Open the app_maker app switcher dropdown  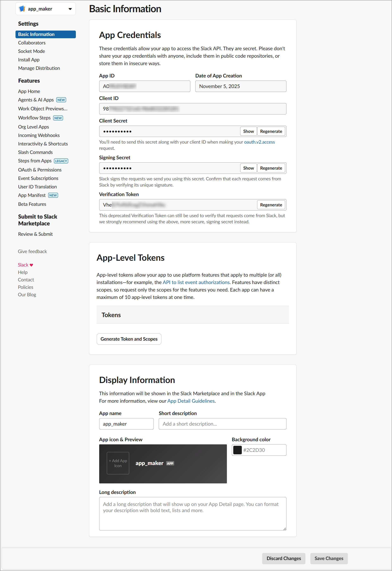(x=46, y=9)
